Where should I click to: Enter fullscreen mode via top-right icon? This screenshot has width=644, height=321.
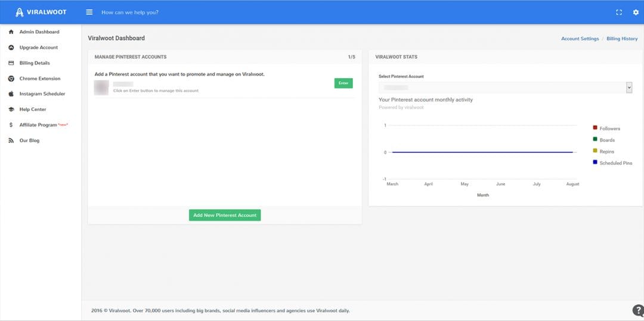click(619, 12)
